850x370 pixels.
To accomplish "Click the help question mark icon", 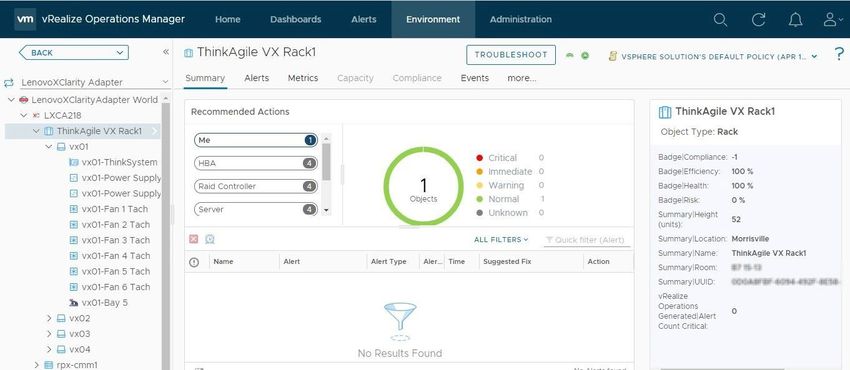I will (x=839, y=54).
